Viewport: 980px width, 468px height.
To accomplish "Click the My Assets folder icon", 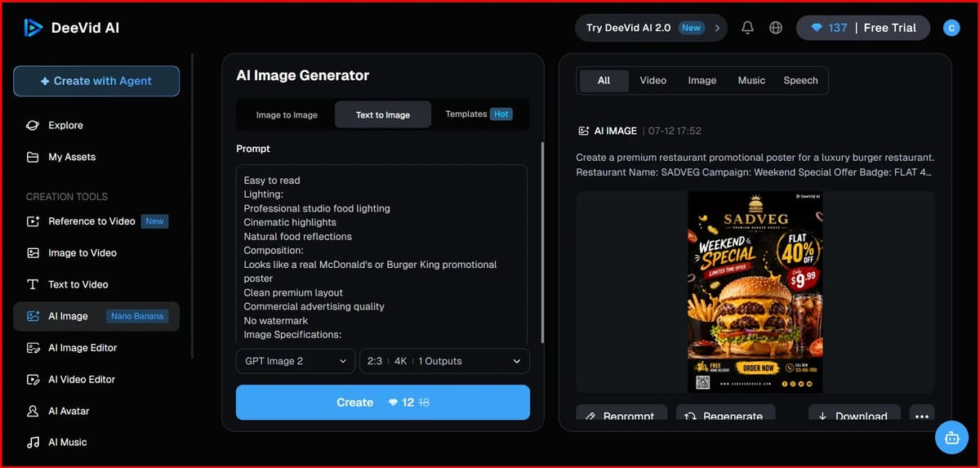I will [33, 157].
